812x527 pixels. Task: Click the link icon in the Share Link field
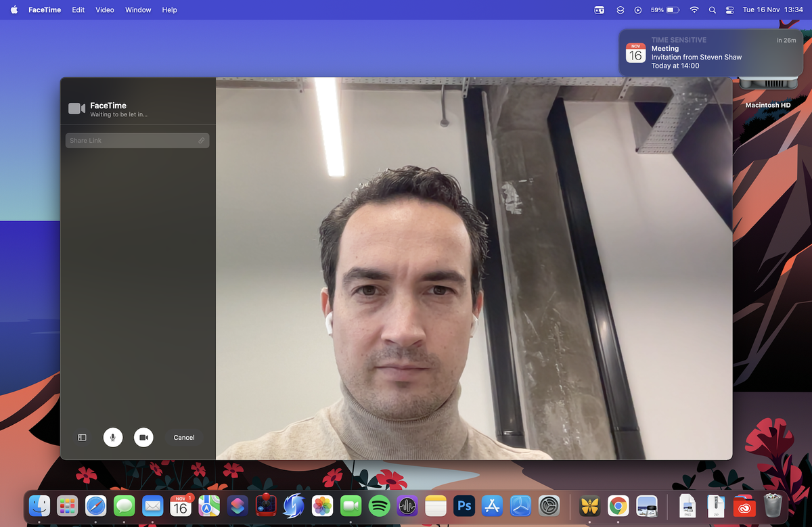[201, 140]
